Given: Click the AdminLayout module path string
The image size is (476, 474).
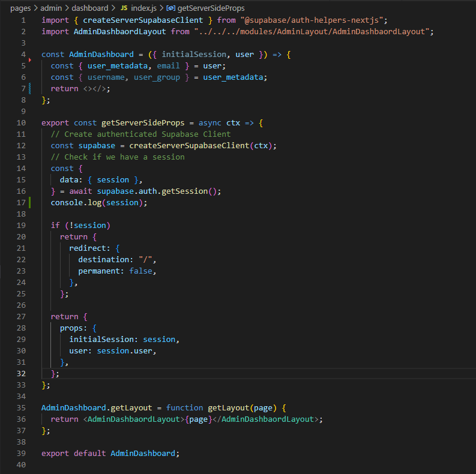Looking at the screenshot, I should pos(312,32).
